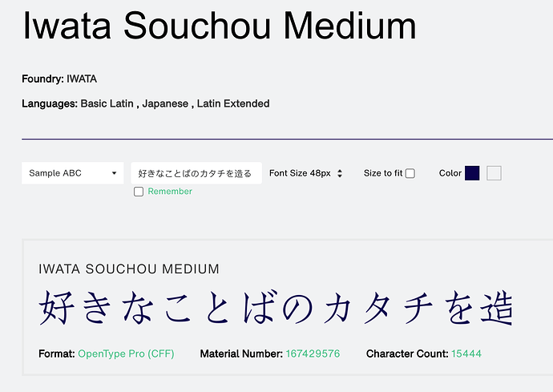The image size is (553, 392).
Task: Click the green Remember label
Action: 170,192
